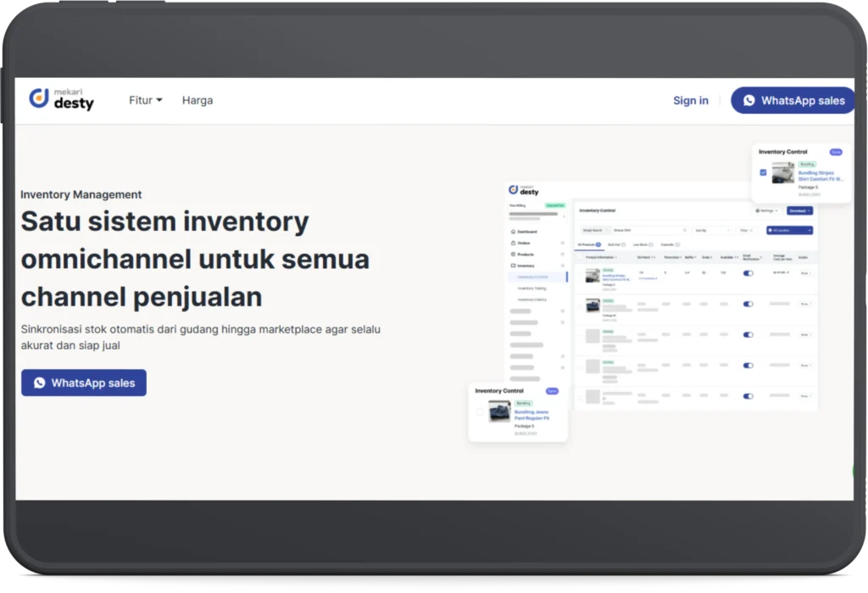Click the Inventory icon in the sidebar

[x=512, y=266]
